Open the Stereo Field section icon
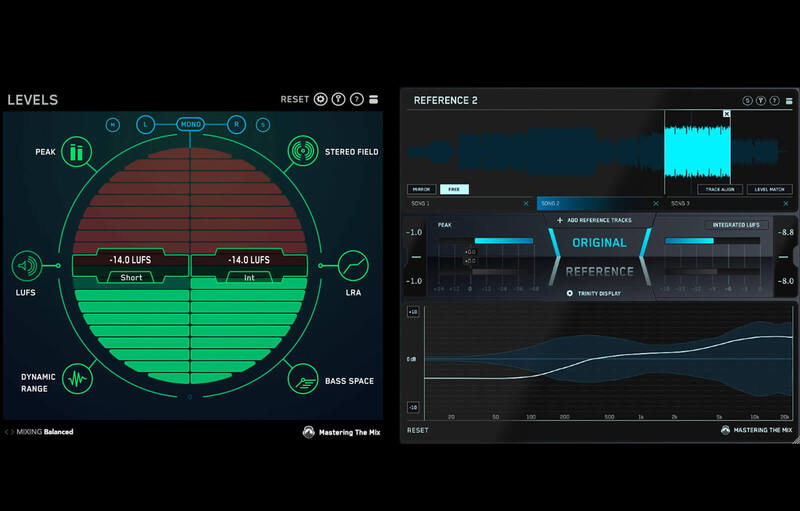 [303, 151]
